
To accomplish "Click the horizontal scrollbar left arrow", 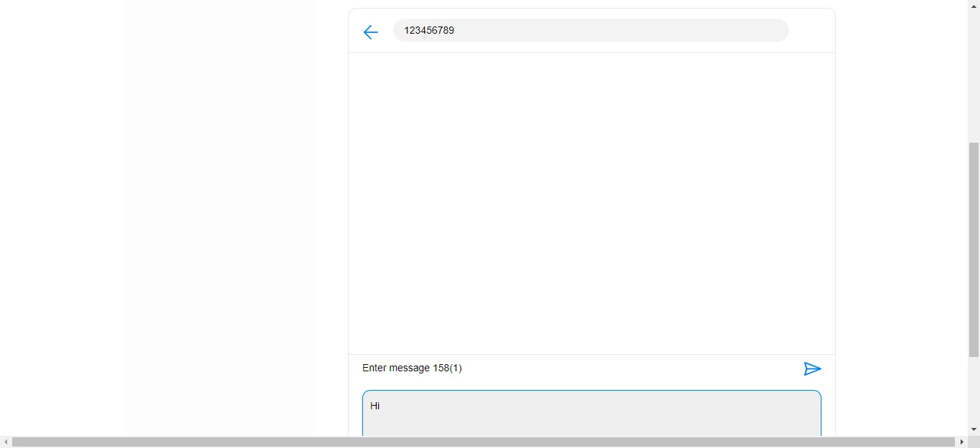I will [x=6, y=442].
